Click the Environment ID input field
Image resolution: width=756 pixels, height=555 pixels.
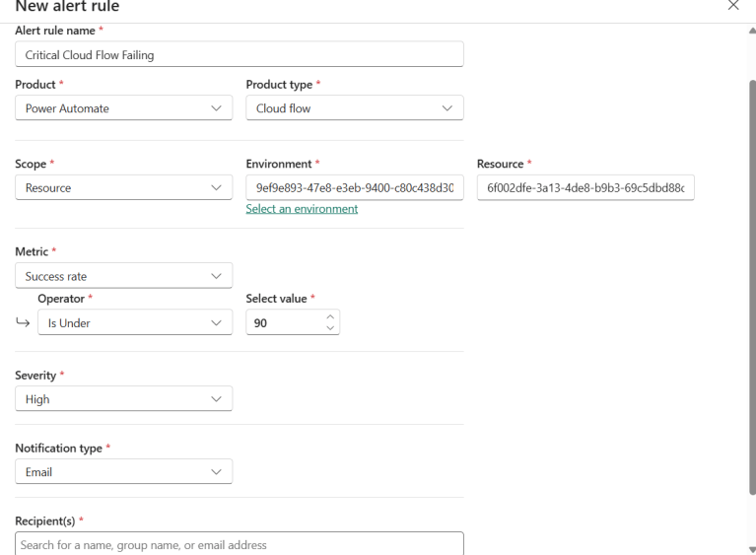(355, 187)
